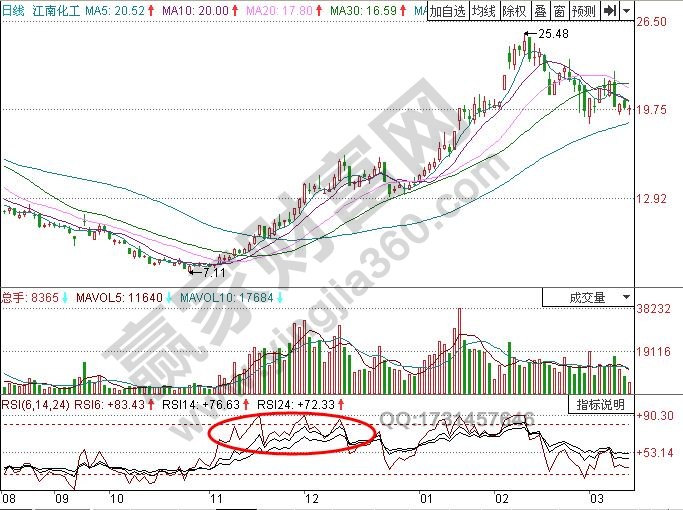This screenshot has width=683, height=510.
Task: Click the MA5 20.52 moving average label
Action: point(111,10)
